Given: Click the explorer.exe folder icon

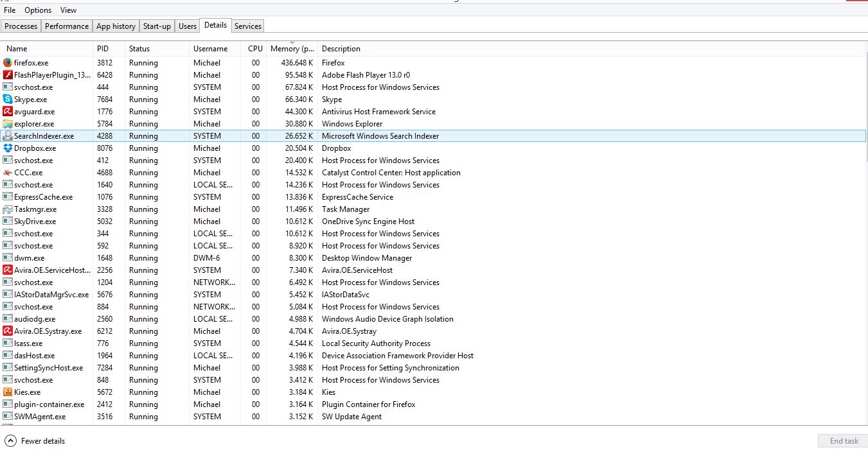Looking at the screenshot, I should [8, 124].
